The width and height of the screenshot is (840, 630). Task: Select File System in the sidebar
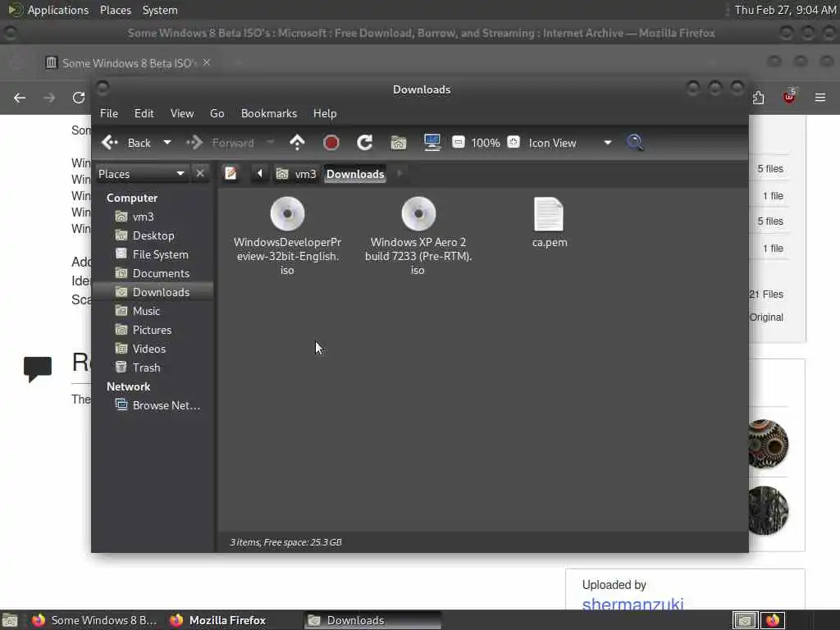pyautogui.click(x=152, y=254)
